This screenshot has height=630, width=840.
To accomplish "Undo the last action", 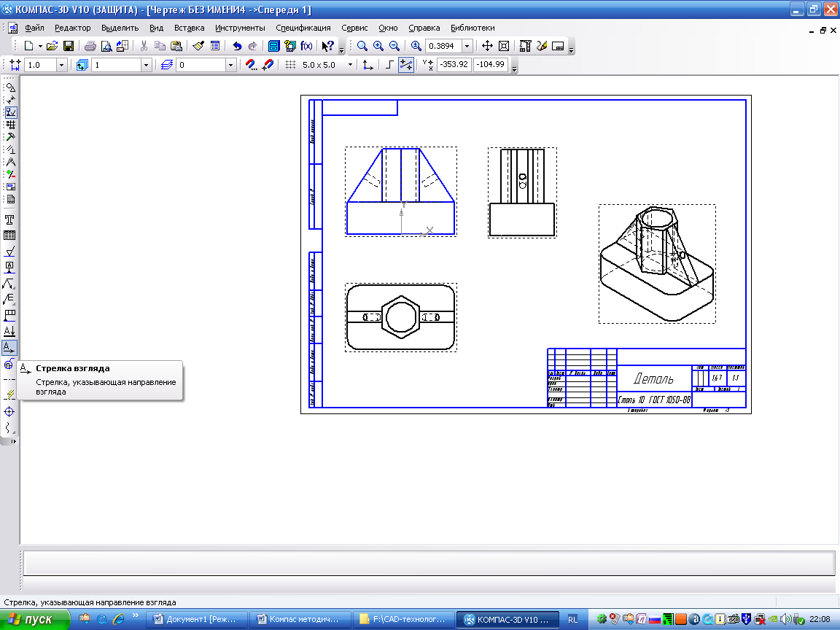I will click(x=237, y=46).
